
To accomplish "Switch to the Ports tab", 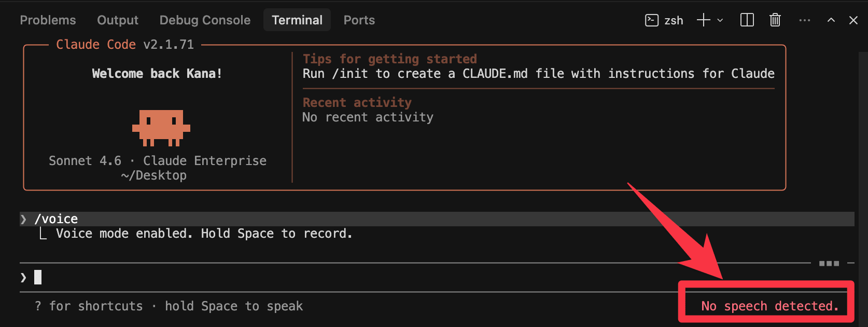I will [x=359, y=20].
